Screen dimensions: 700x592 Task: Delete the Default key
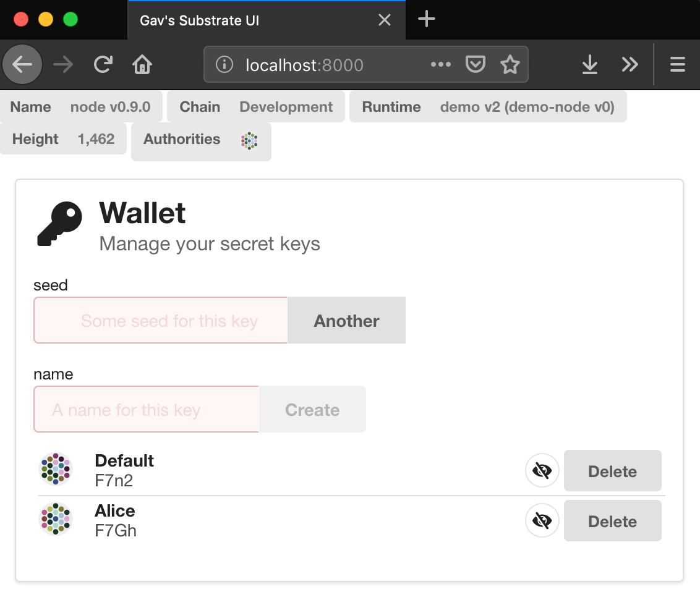pos(612,471)
